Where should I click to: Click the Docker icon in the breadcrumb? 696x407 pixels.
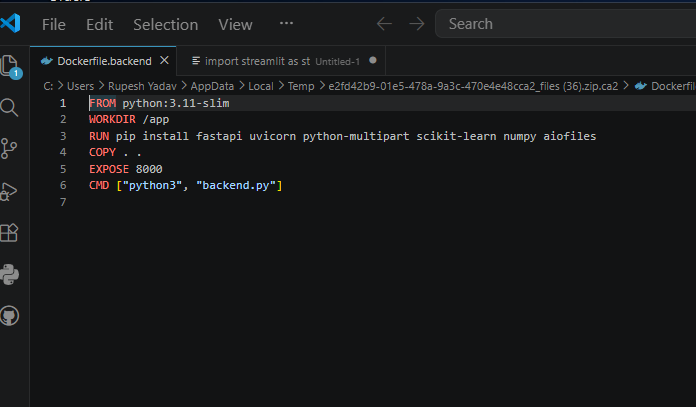coord(640,86)
